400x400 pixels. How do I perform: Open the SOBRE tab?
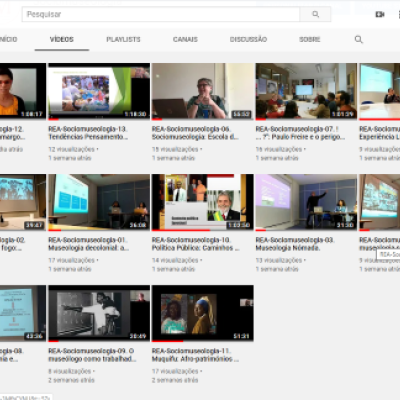[310, 39]
